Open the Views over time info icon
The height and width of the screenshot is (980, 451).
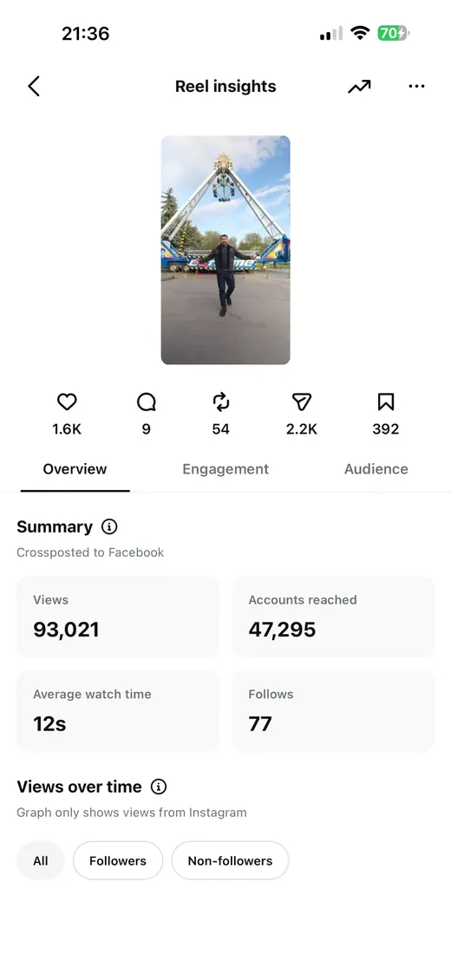point(159,787)
